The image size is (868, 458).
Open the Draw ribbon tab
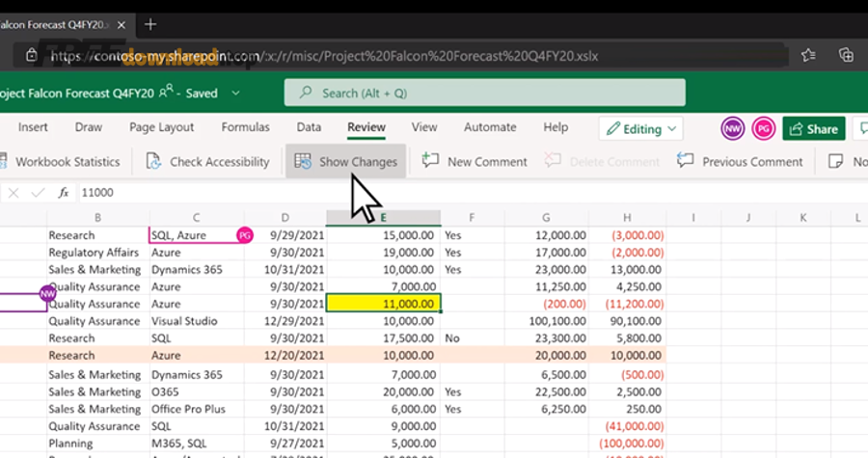click(x=89, y=127)
